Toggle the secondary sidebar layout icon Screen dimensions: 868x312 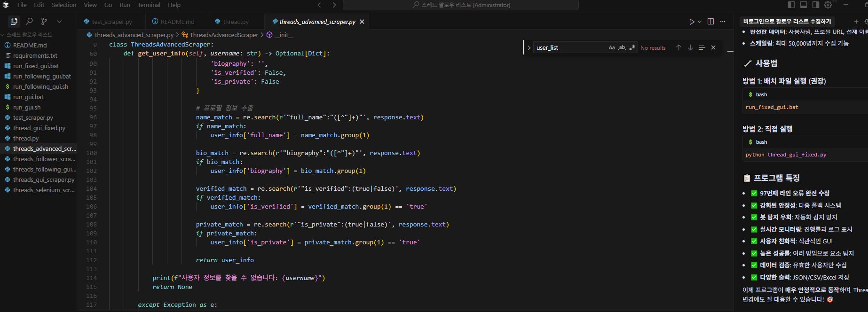pyautogui.click(x=816, y=5)
